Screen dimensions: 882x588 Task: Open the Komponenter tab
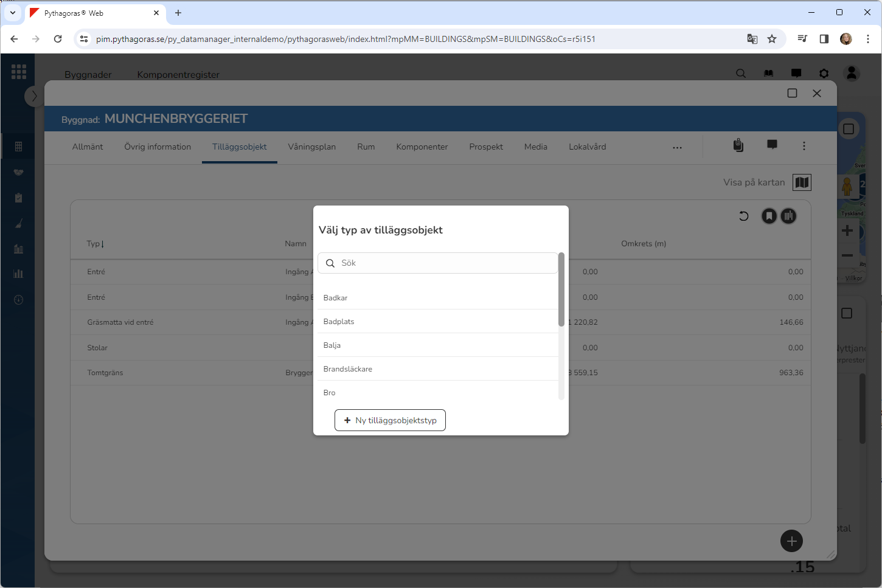(x=422, y=147)
